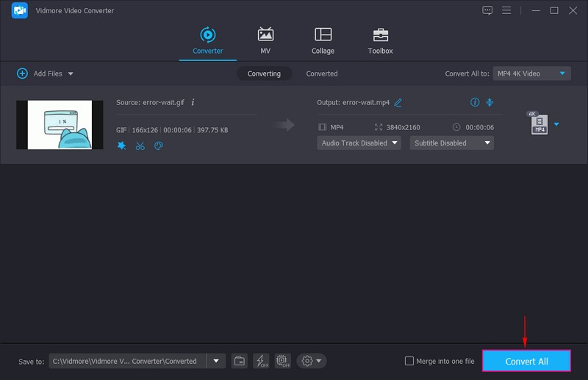Open the Enhance video palette icon
The image size is (588, 380).
(159, 146)
